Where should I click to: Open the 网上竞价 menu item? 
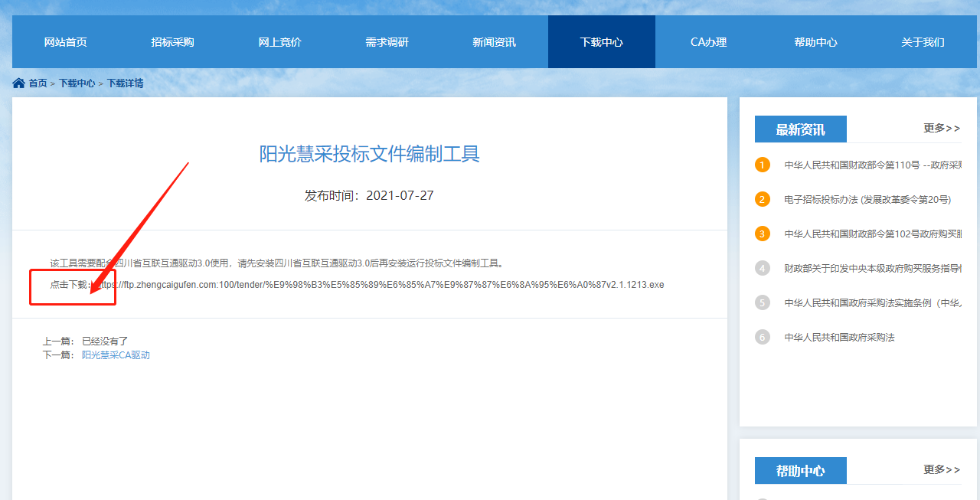(x=280, y=42)
